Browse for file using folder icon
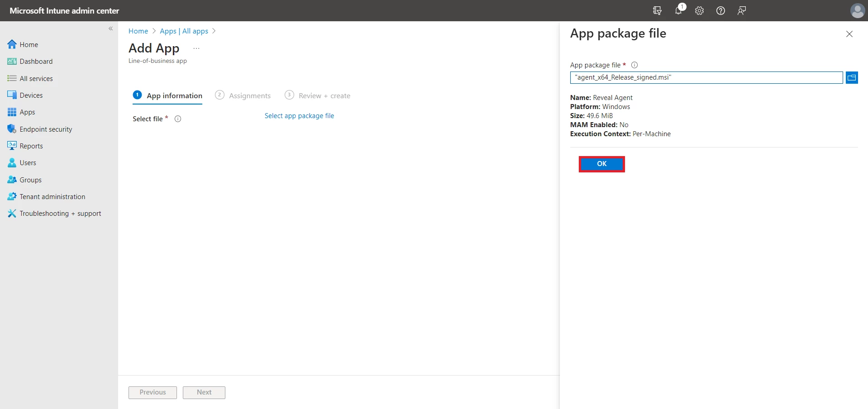 click(852, 77)
